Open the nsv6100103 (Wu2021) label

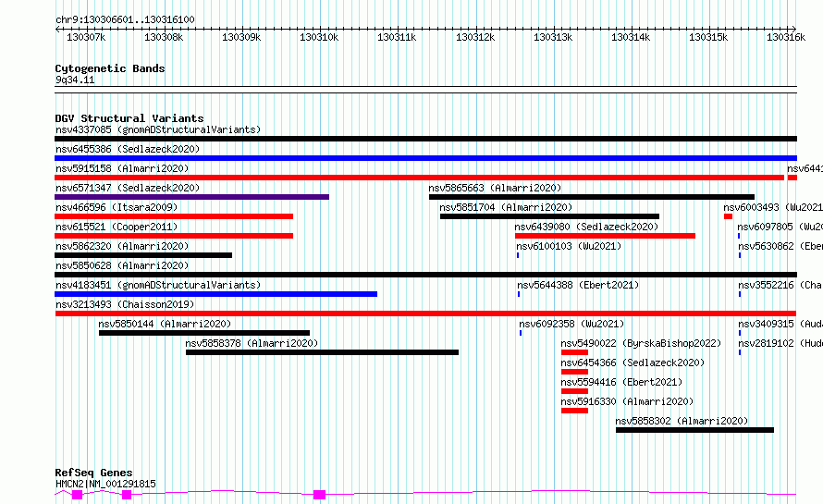(x=569, y=246)
